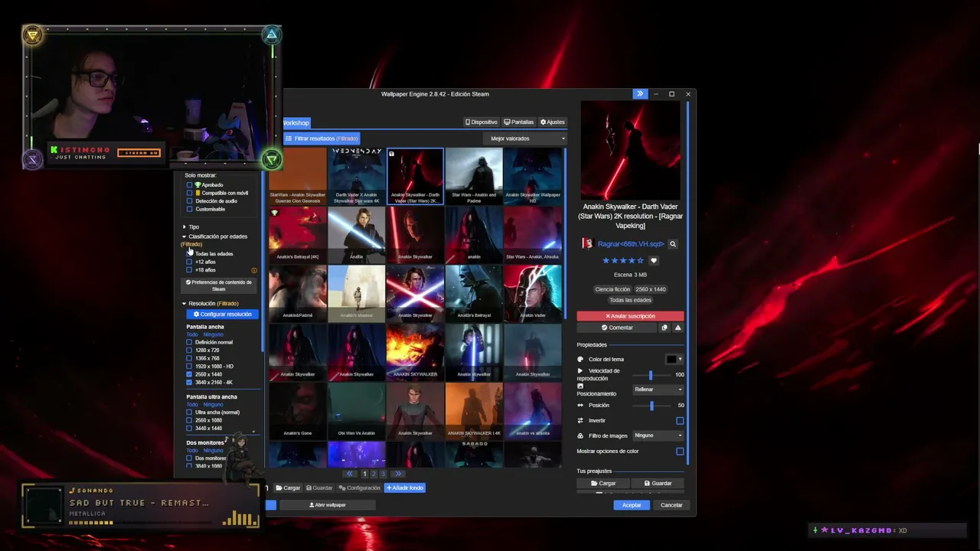Check the 1920 x 1080 - HD resolution
Image resolution: width=980 pixels, height=551 pixels.
click(x=189, y=367)
